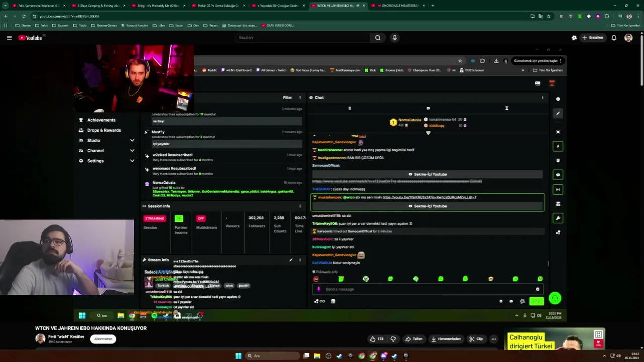Open YouTube notifications bell
Image resolution: width=644 pixels, height=362 pixels.
(614, 38)
